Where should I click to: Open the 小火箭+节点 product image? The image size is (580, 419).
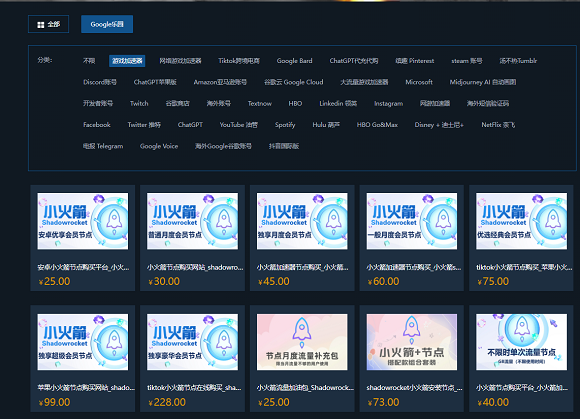[412, 342]
